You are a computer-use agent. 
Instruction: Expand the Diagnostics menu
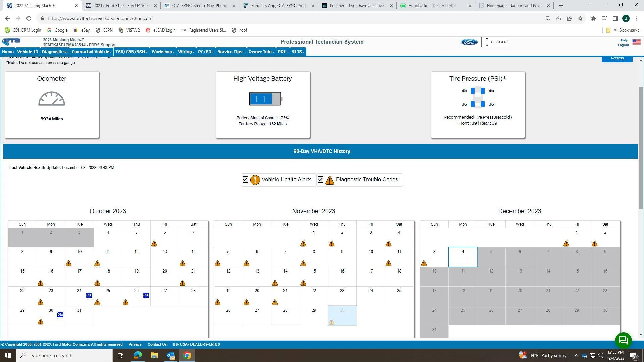tap(55, 52)
